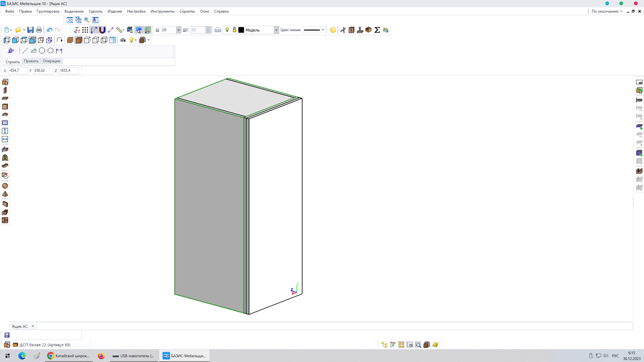Open the line style dropdown arrow
This screenshot has height=362, width=644.
point(323,30)
